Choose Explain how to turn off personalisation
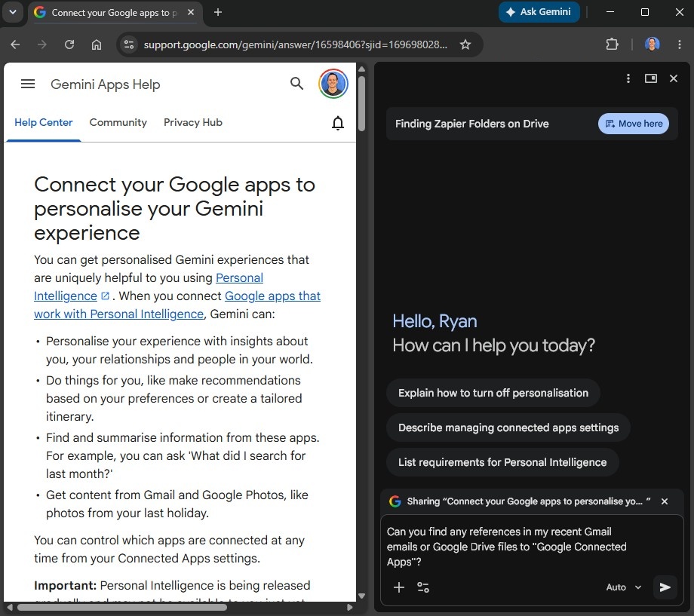Image resolution: width=694 pixels, height=616 pixels. click(493, 393)
